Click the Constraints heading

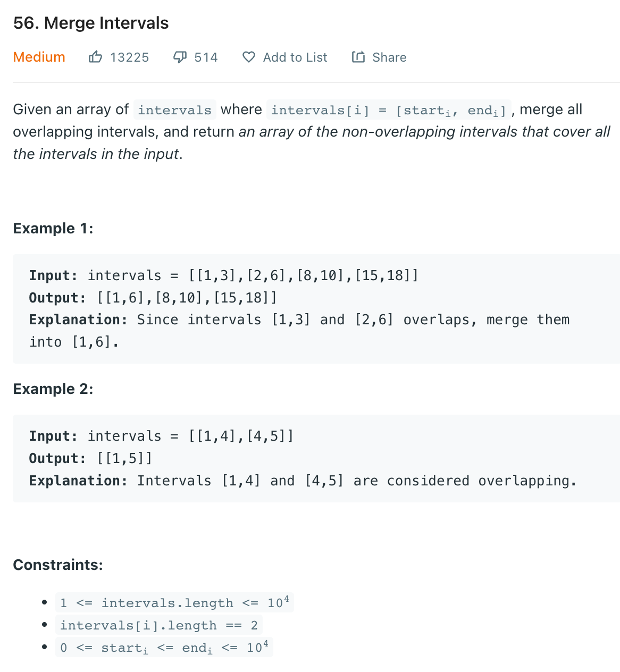(x=58, y=565)
